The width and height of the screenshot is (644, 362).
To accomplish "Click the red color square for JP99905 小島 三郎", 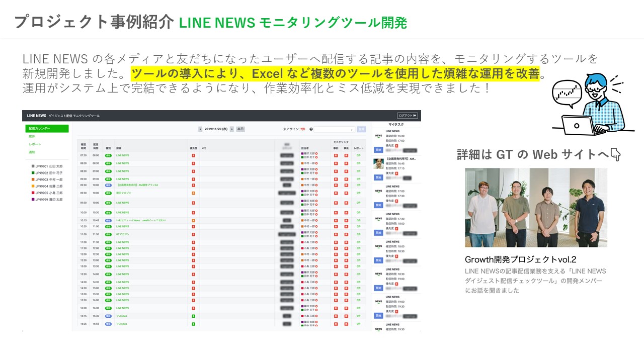I will click(x=33, y=193).
